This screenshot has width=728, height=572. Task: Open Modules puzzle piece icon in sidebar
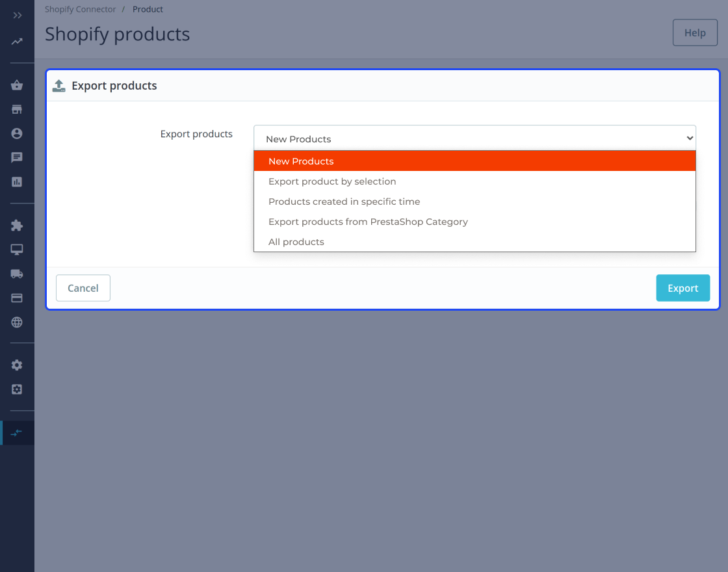pyautogui.click(x=17, y=226)
